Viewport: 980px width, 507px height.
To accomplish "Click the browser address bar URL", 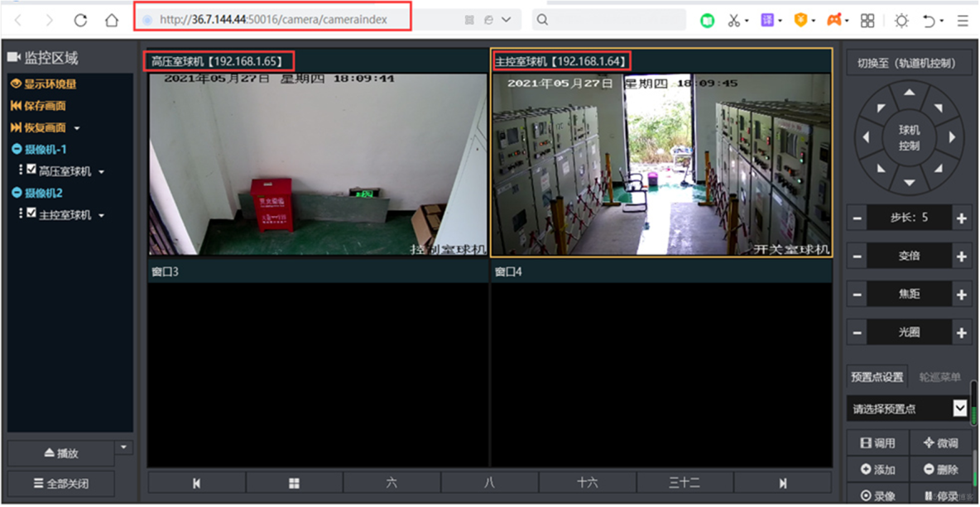I will (273, 19).
